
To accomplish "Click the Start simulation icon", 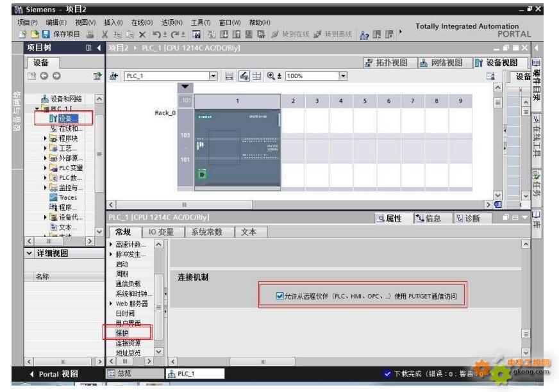I will [x=249, y=34].
